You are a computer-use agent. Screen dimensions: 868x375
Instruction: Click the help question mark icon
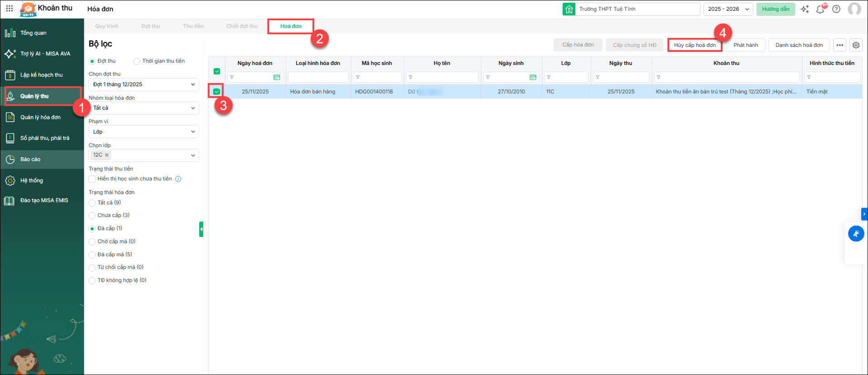tap(836, 9)
